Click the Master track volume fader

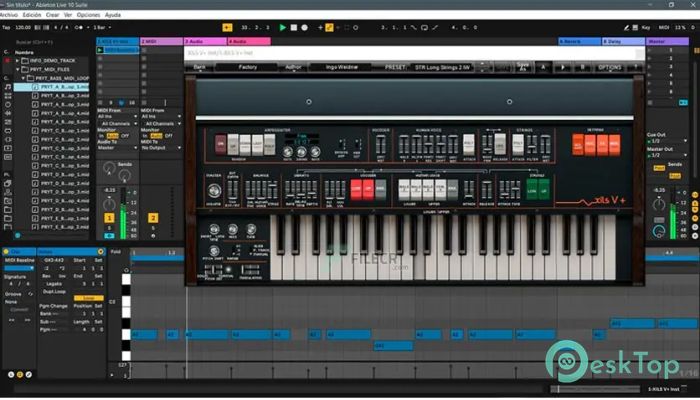click(673, 214)
